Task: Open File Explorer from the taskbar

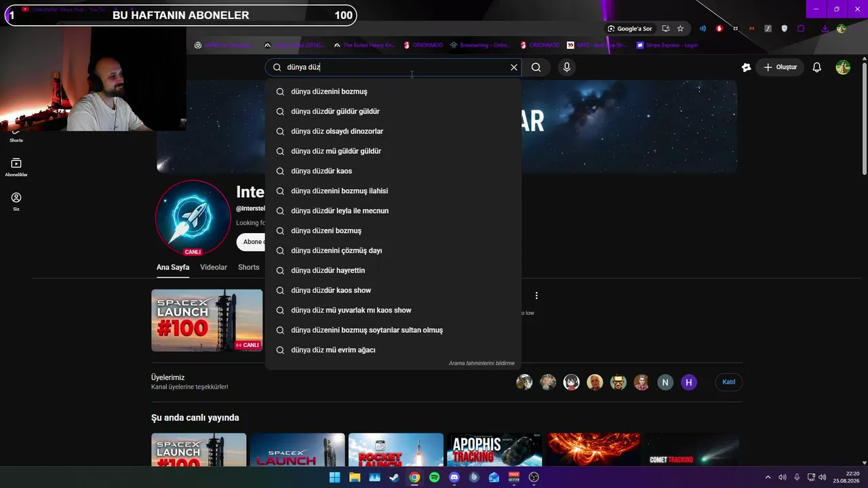Action: pyautogui.click(x=355, y=477)
